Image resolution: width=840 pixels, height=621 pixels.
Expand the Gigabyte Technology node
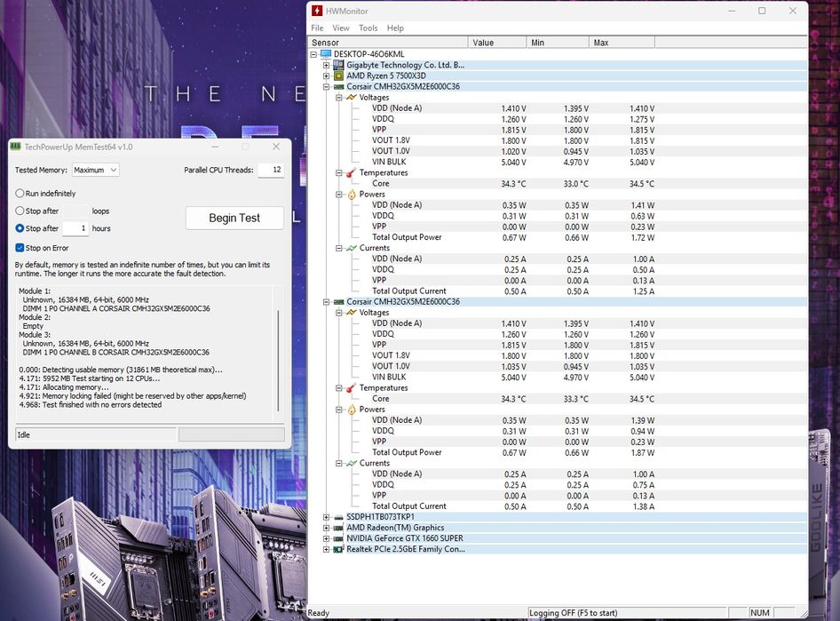(326, 65)
